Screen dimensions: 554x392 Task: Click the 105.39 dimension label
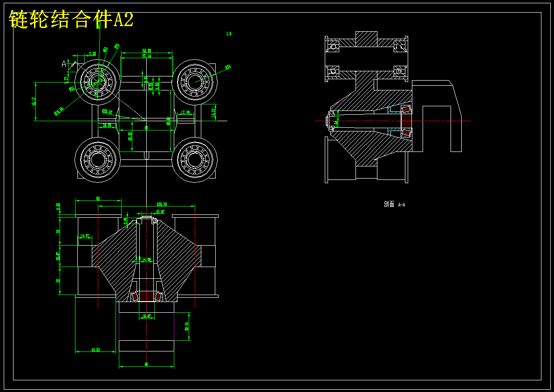click(162, 204)
